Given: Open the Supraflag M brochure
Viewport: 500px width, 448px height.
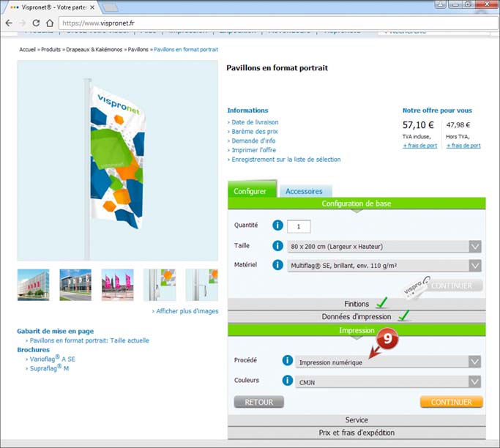Looking at the screenshot, I should [49, 368].
